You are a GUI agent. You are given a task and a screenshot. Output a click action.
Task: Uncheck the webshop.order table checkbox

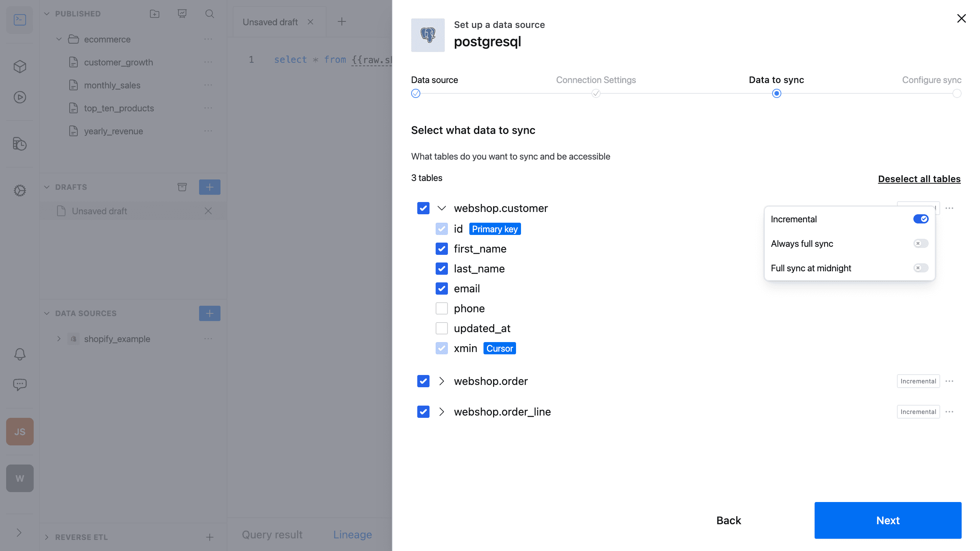pyautogui.click(x=423, y=381)
